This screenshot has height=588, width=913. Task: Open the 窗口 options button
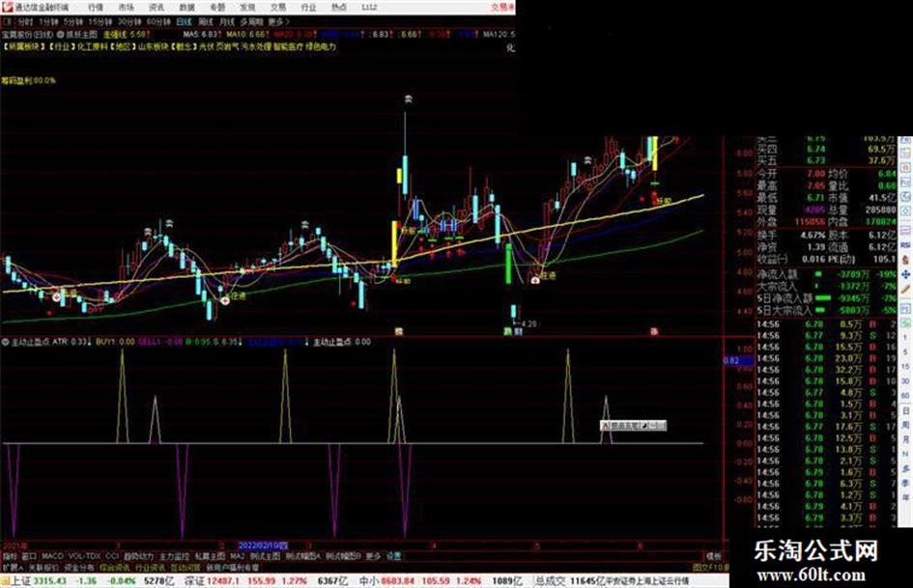[x=29, y=556]
